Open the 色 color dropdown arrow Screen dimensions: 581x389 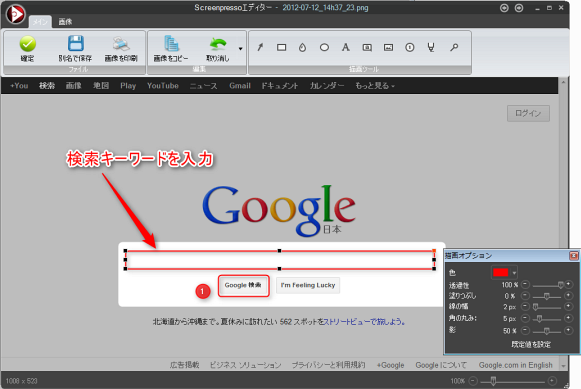click(514, 273)
